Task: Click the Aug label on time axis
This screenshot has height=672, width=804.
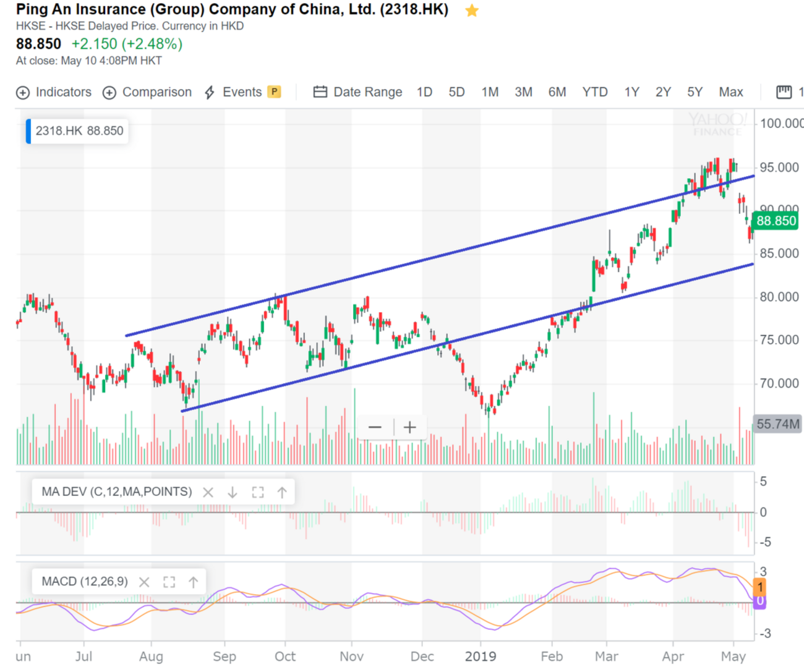Action: (151, 656)
